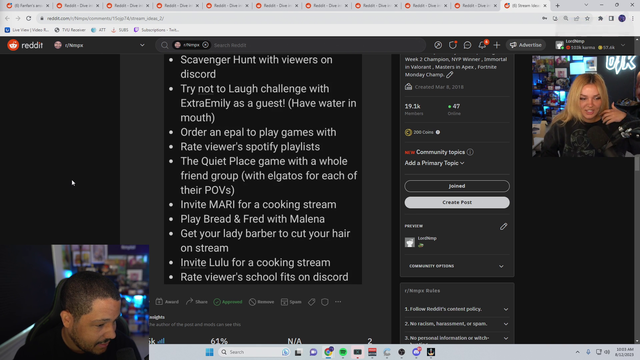The width and height of the screenshot is (640, 360).
Task: Open the TVU Receiver bookmark
Action: click(x=70, y=30)
